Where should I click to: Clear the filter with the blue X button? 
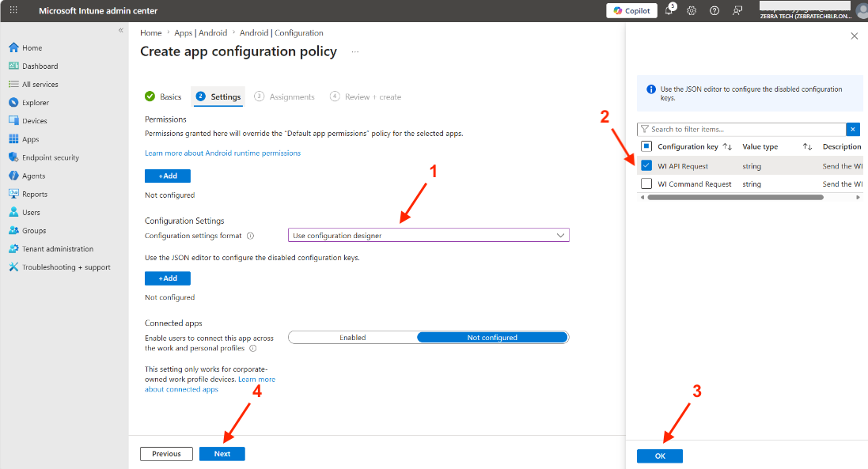coord(853,129)
